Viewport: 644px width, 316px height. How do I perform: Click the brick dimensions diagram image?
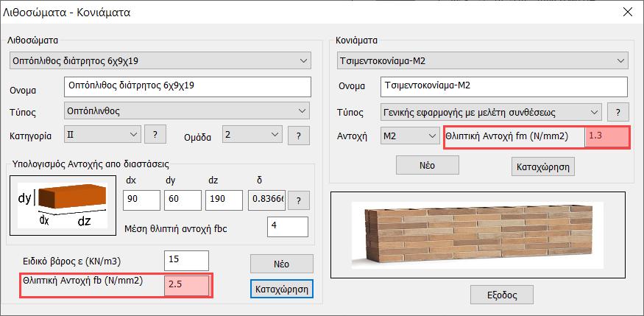point(63,206)
